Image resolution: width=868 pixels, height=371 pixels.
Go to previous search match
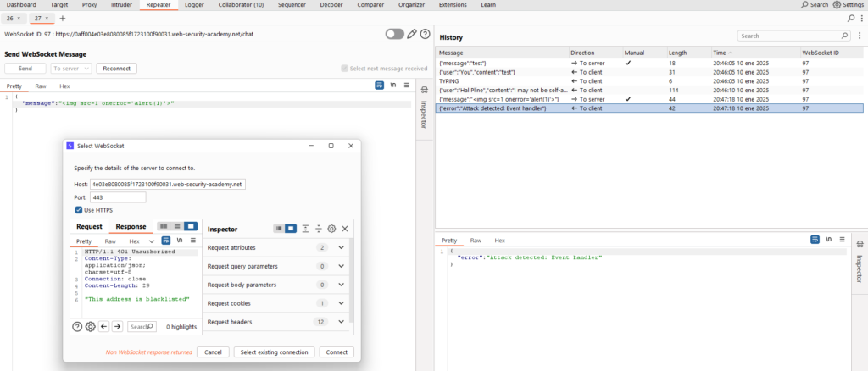pos(103,327)
